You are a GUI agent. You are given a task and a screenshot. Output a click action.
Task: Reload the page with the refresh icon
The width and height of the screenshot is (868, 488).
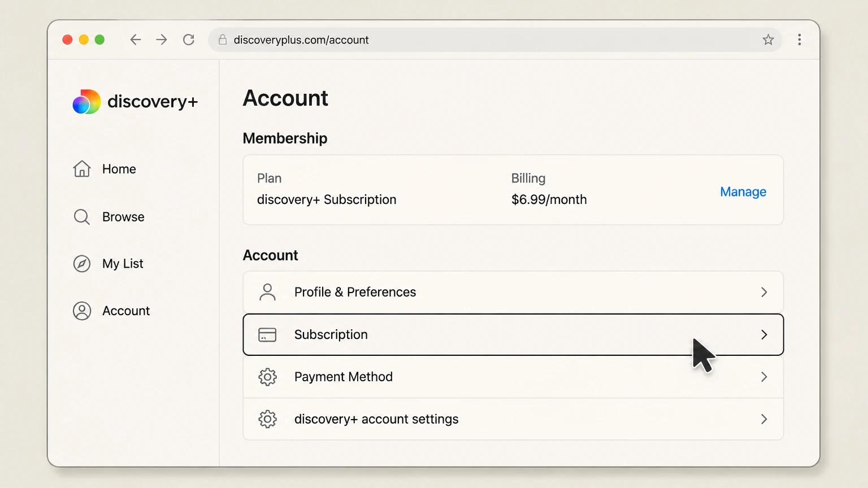(189, 40)
